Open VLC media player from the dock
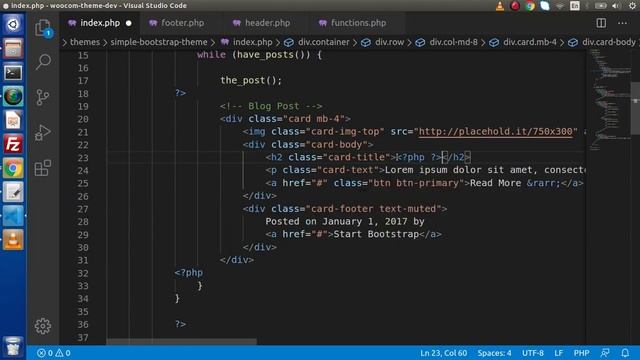The width and height of the screenshot is (640, 360). point(13,240)
